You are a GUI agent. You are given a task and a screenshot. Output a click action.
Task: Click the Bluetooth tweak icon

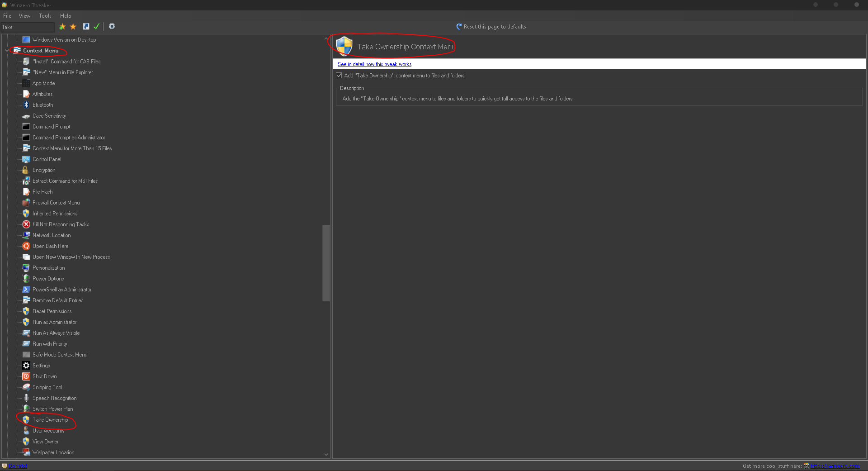(x=26, y=105)
